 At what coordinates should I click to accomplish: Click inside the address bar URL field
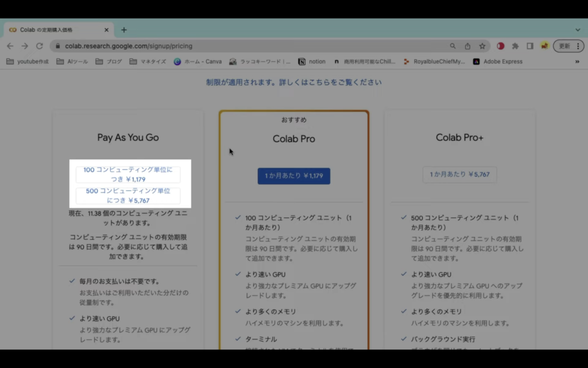tap(144, 46)
